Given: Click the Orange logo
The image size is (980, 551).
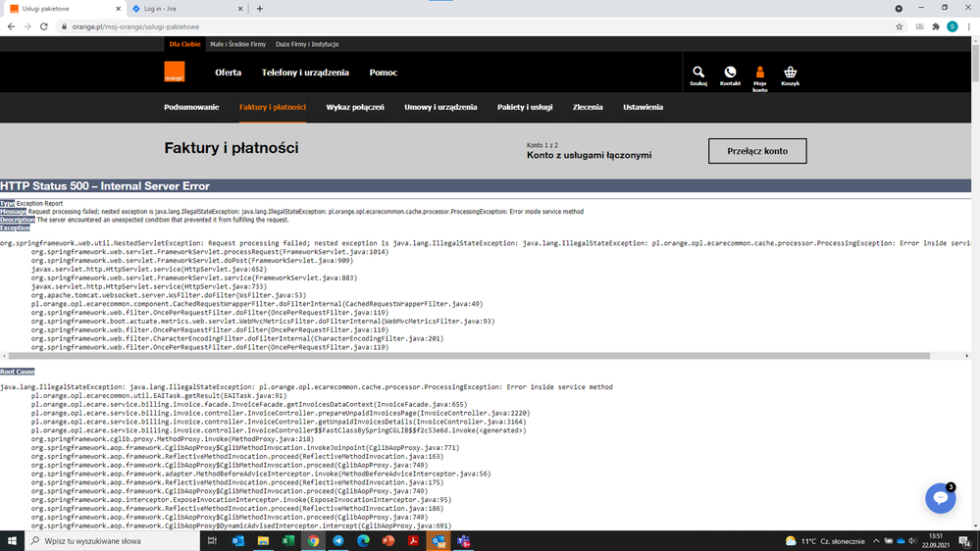Looking at the screenshot, I should (174, 72).
